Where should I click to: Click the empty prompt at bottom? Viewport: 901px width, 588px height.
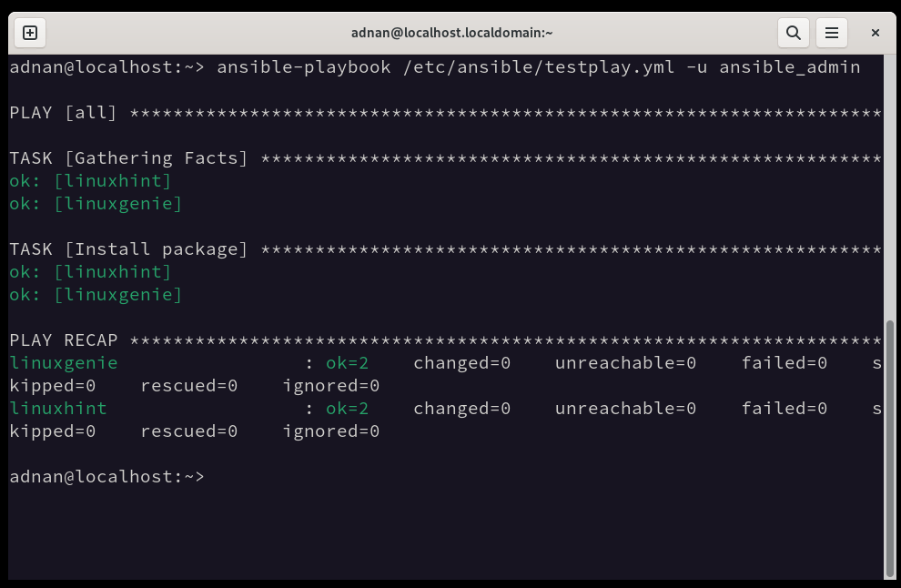(x=106, y=477)
